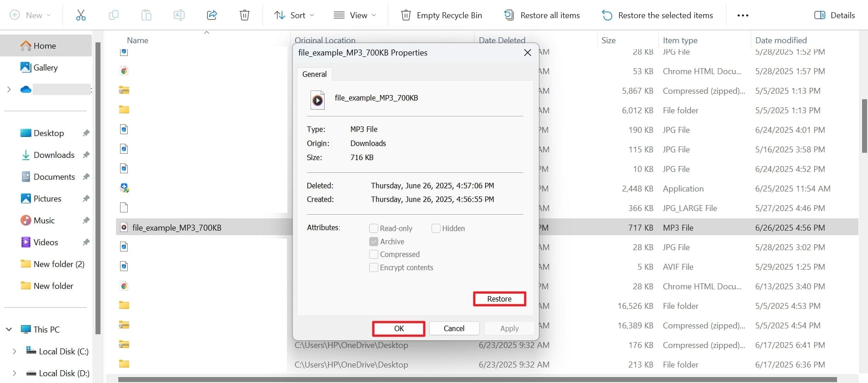Toggle the Details pane

pyautogui.click(x=834, y=15)
